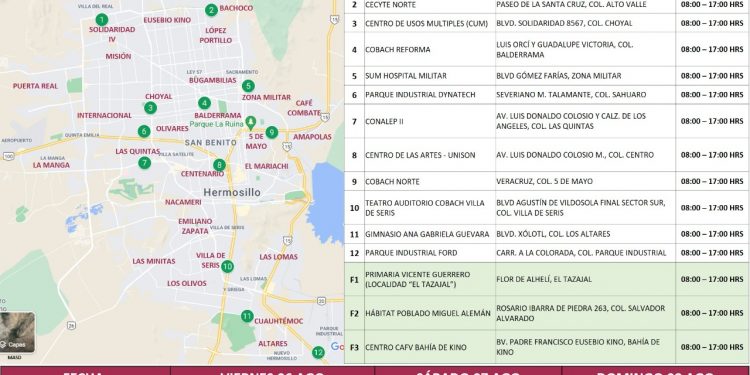The height and width of the screenshot is (375, 750).
Task: Click the EMILIANO ZAPATA map label
Action: click(195, 226)
